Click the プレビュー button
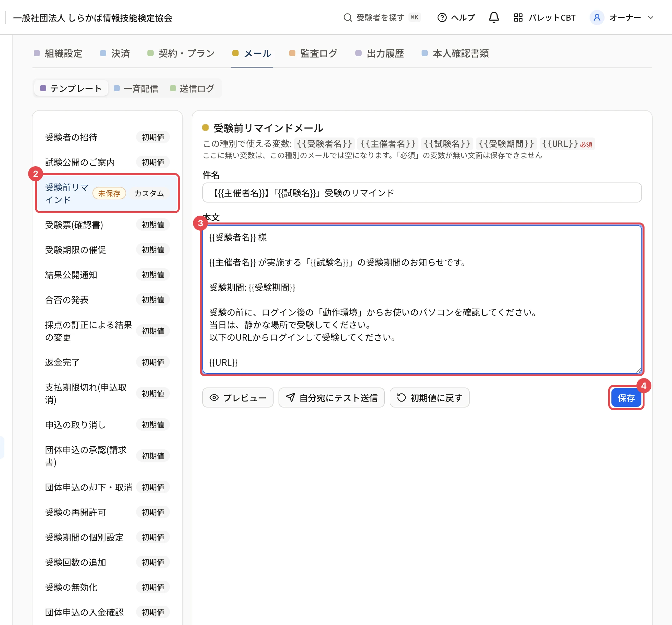 point(238,398)
